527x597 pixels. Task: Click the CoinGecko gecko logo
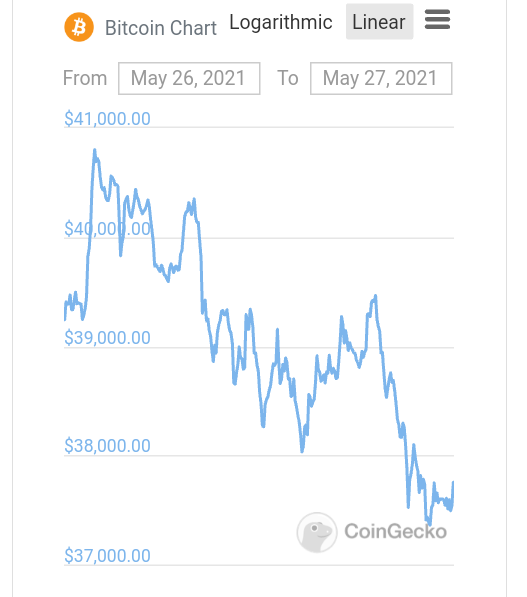pyautogui.click(x=317, y=532)
